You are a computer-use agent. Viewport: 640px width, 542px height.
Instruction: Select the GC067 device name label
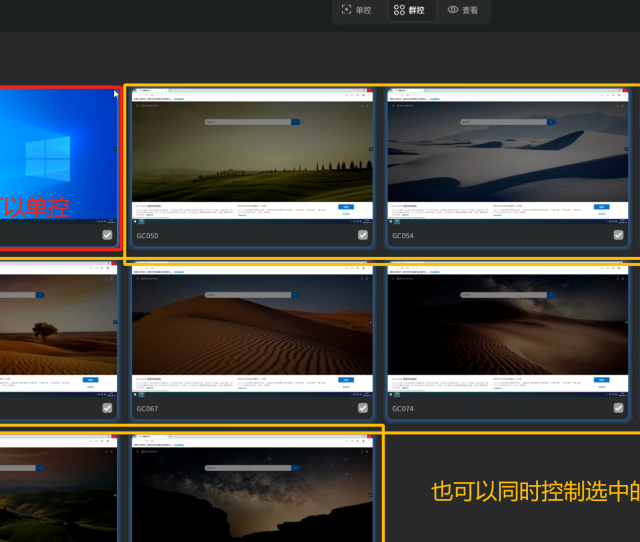click(x=147, y=409)
